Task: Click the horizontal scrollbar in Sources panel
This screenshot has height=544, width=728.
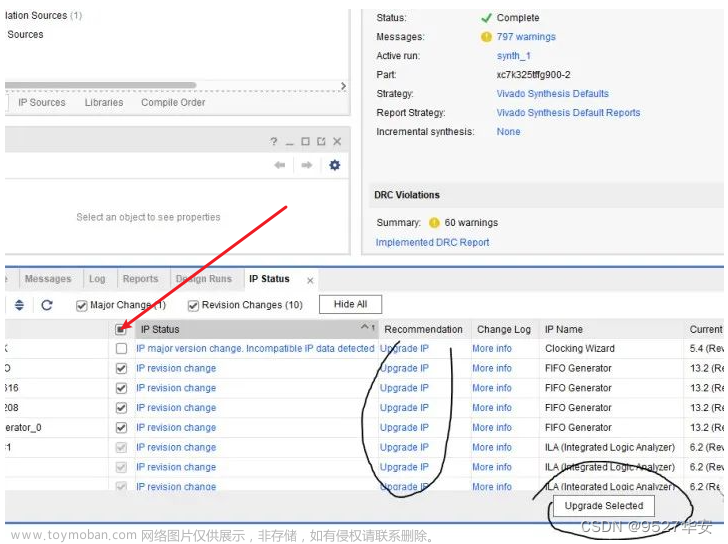Action: (x=100, y=85)
